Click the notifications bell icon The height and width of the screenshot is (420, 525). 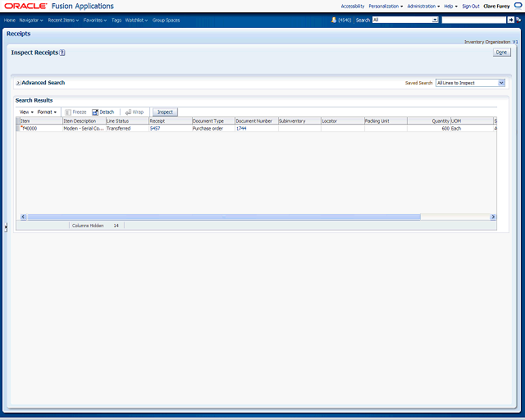pos(334,20)
